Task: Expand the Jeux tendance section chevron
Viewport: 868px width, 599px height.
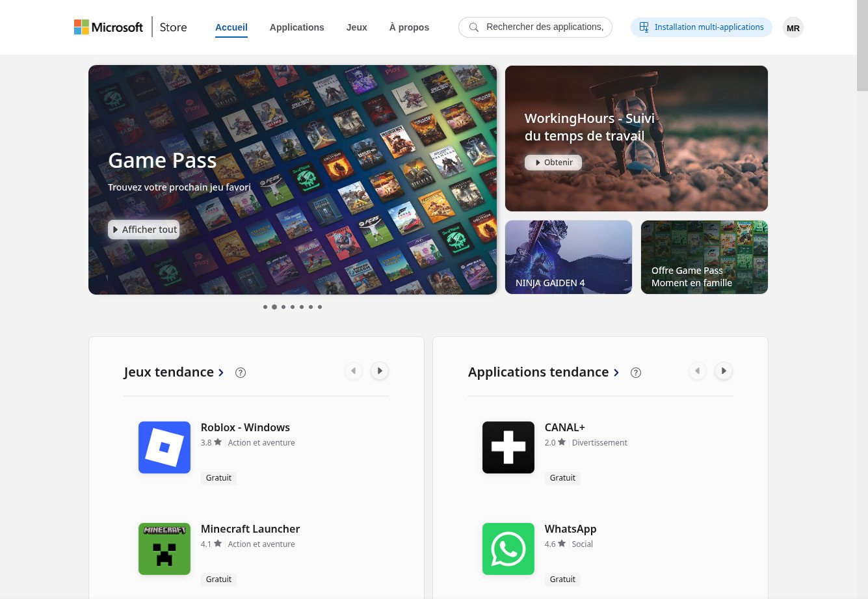Action: [x=221, y=373]
